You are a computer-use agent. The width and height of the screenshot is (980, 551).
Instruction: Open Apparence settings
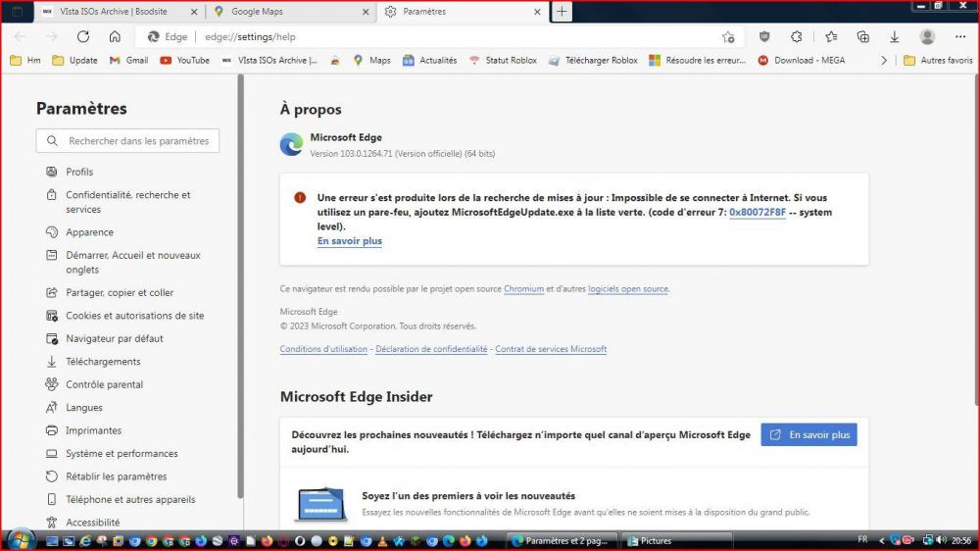coord(89,232)
